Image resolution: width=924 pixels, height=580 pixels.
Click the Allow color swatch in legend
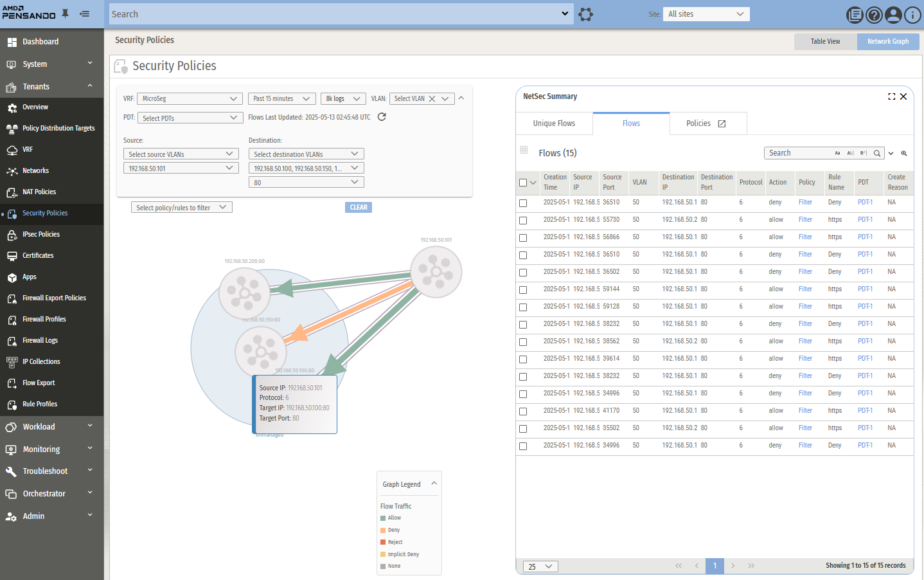(x=383, y=518)
